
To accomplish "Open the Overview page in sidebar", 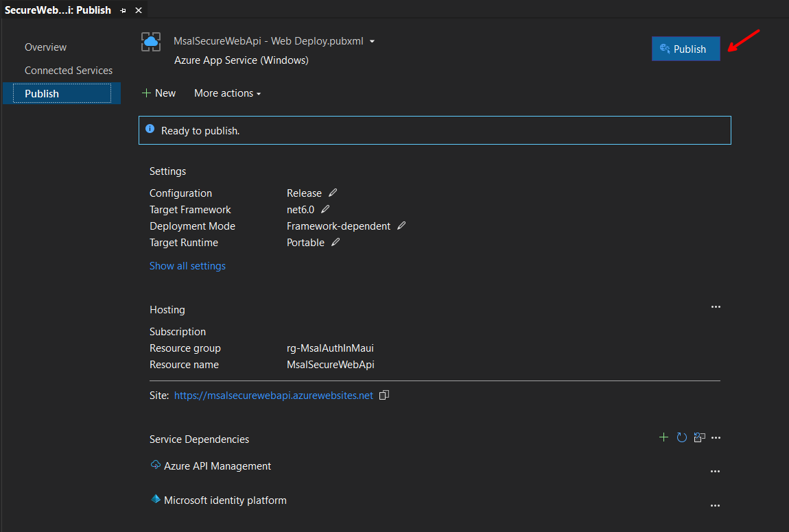I will pos(45,47).
